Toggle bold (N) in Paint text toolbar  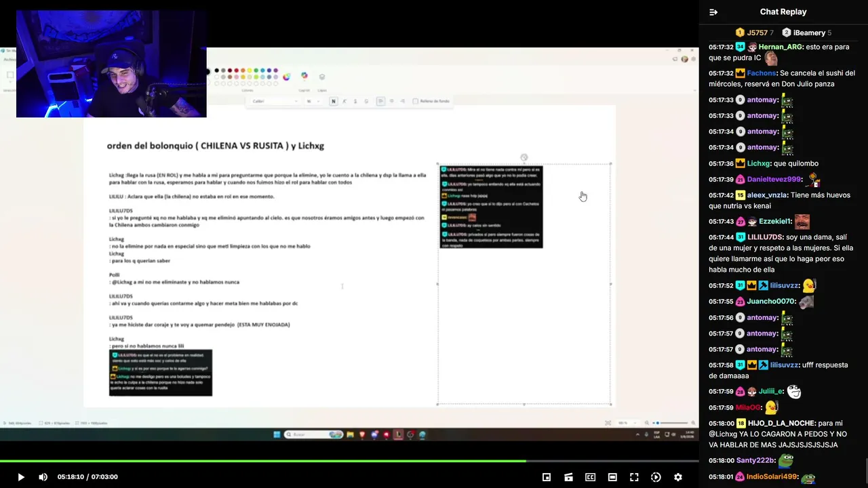[333, 101]
